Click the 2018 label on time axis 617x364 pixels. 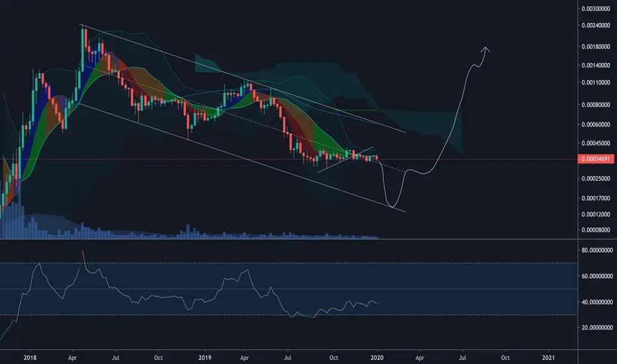click(30, 357)
